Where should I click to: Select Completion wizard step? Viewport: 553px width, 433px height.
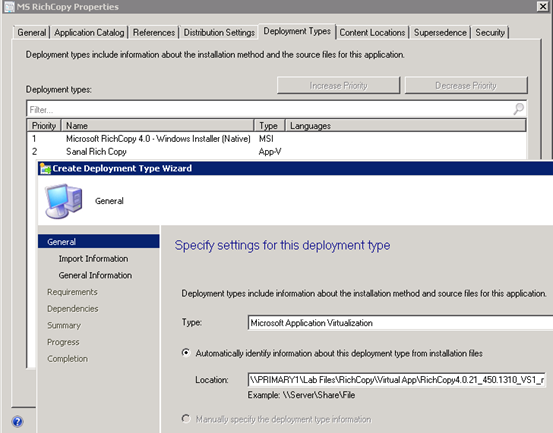[x=67, y=358]
